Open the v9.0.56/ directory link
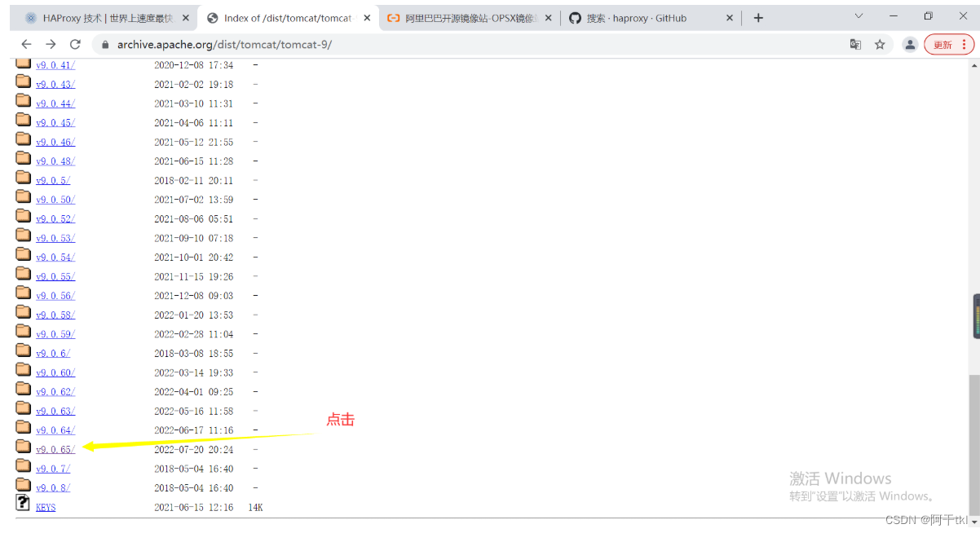The image size is (980, 533). (x=55, y=296)
